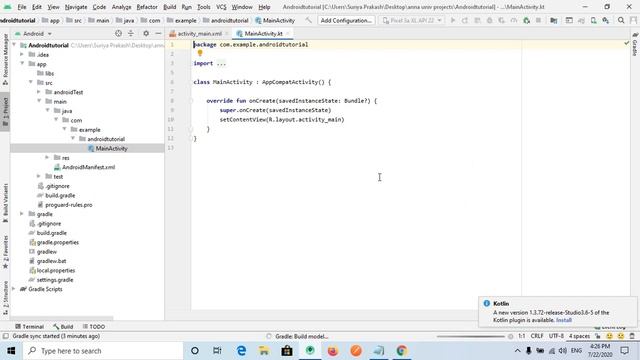
Task: Open the Refactor menu
Action: click(x=147, y=7)
